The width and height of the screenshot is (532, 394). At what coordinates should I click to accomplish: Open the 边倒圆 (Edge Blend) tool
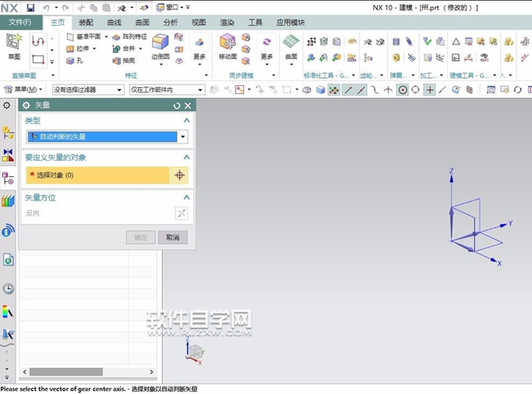[x=160, y=45]
